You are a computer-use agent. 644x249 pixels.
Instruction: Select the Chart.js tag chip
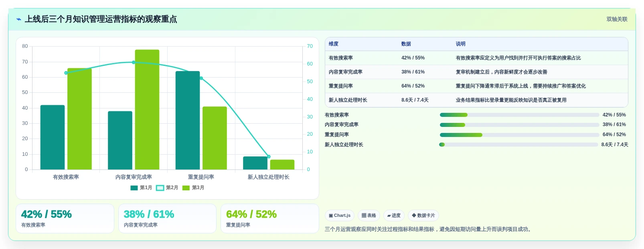click(x=340, y=216)
